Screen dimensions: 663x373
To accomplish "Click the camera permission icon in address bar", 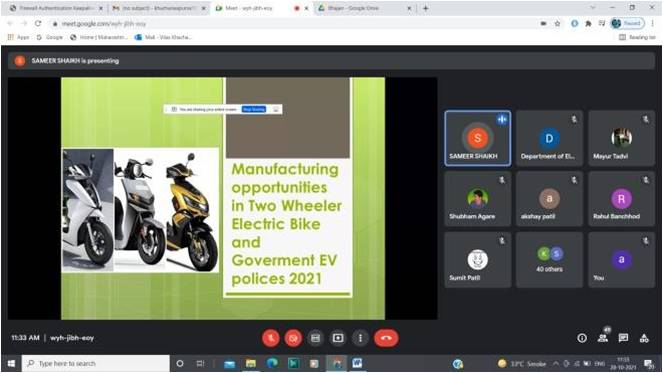I will 544,24.
